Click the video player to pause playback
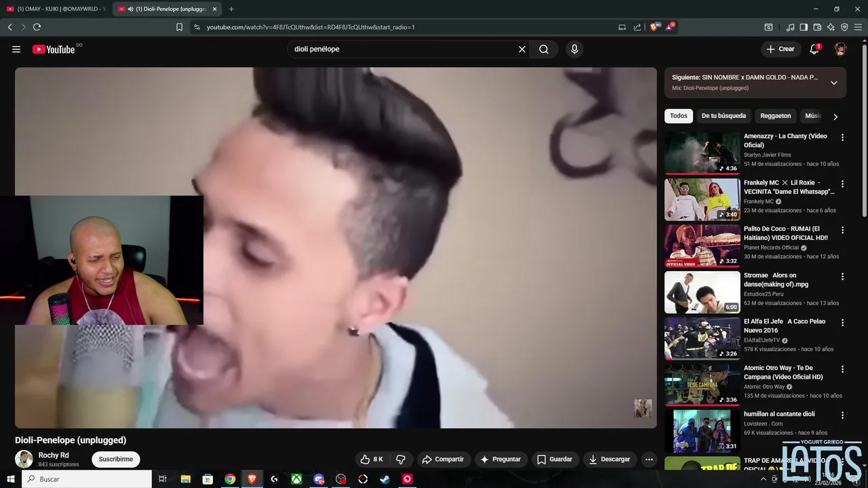 click(336, 247)
